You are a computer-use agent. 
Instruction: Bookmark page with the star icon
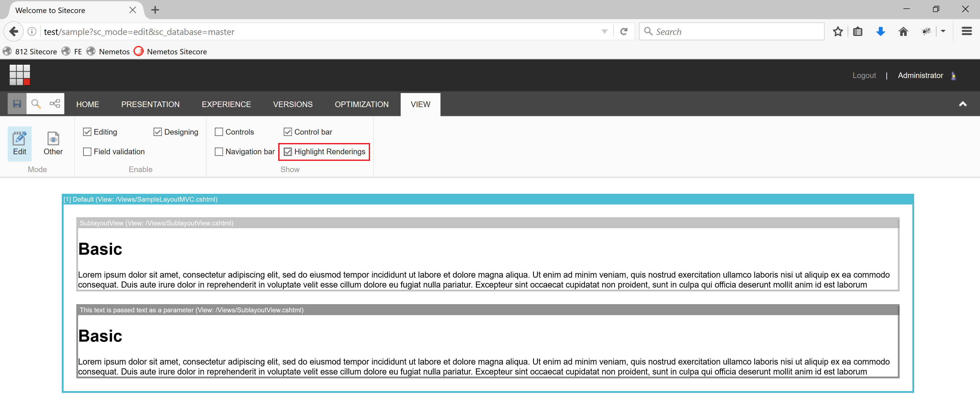[x=838, y=32]
